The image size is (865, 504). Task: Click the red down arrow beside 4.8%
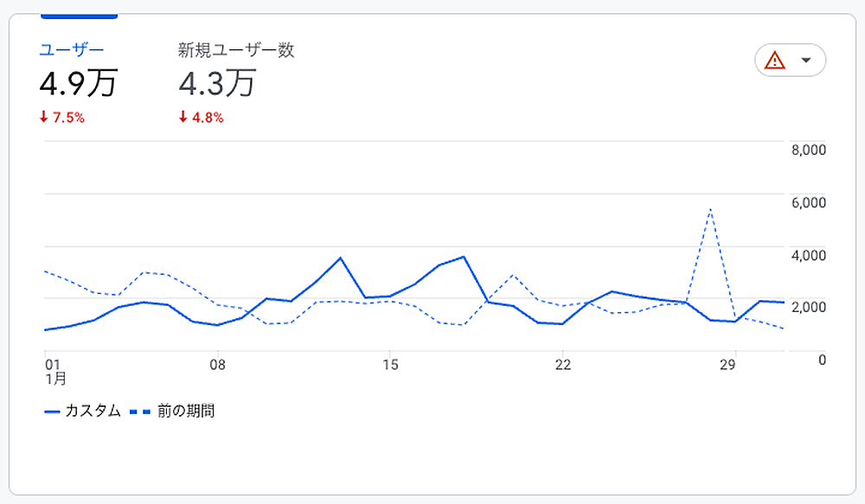pyautogui.click(x=183, y=118)
